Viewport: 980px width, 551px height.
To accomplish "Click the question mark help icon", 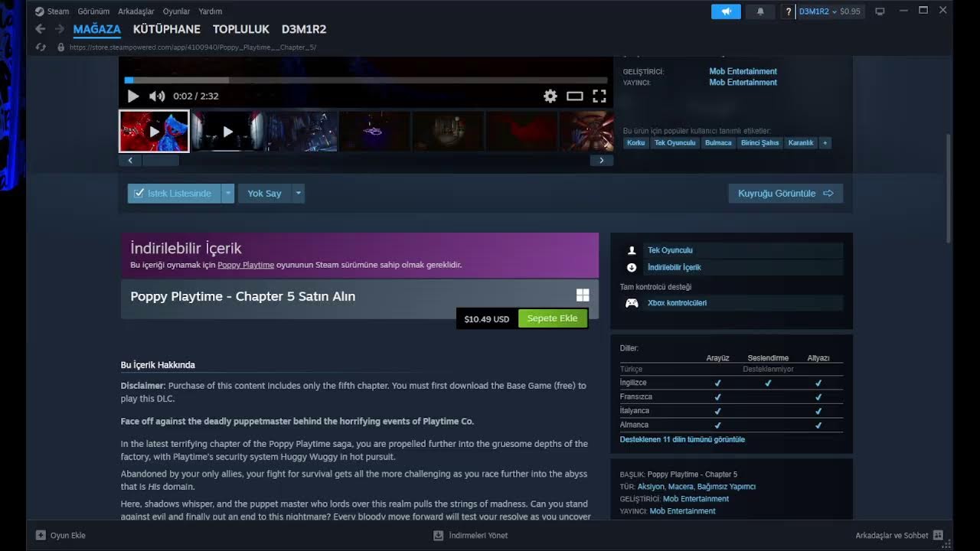I will 789,11.
